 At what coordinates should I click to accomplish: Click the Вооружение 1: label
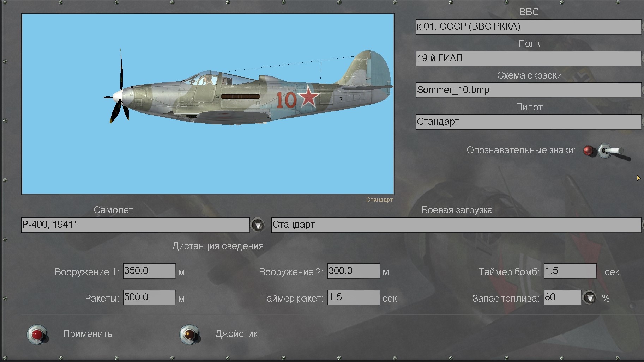(87, 272)
